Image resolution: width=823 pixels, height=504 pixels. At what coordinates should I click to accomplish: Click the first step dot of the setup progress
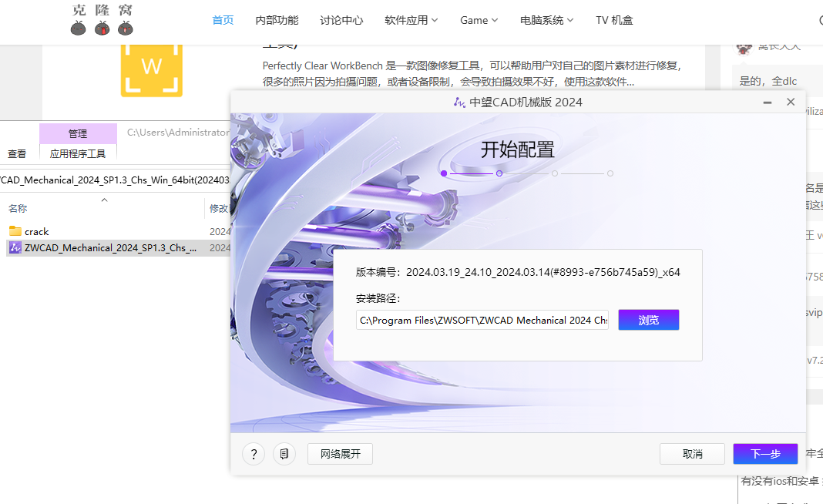[x=444, y=173]
